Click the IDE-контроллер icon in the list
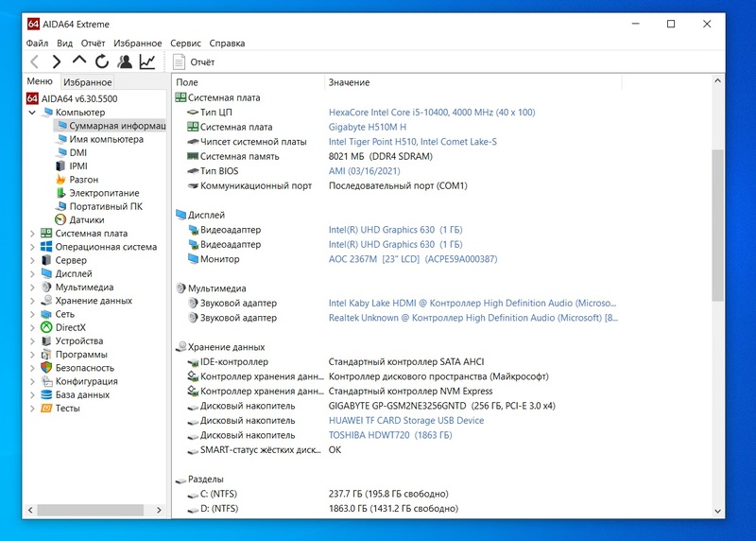The image size is (756, 541). click(193, 362)
